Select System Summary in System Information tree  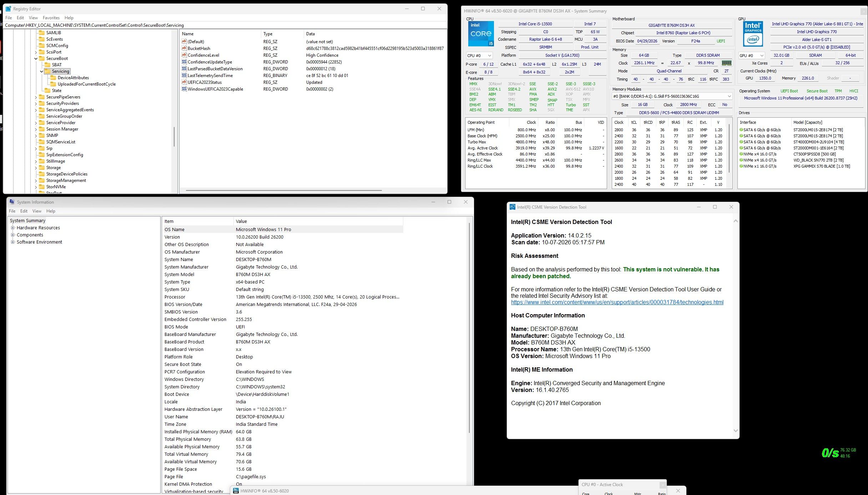tap(28, 221)
